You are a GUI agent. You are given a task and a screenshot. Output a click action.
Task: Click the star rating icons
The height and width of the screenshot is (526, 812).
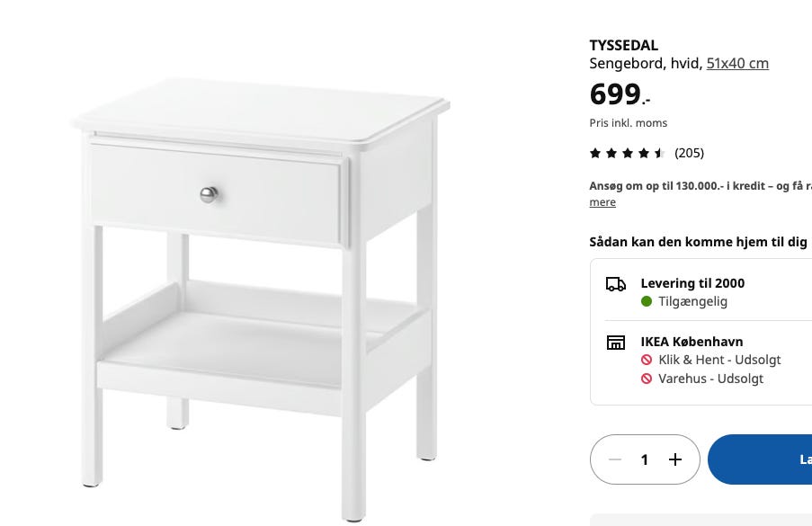coord(627,154)
